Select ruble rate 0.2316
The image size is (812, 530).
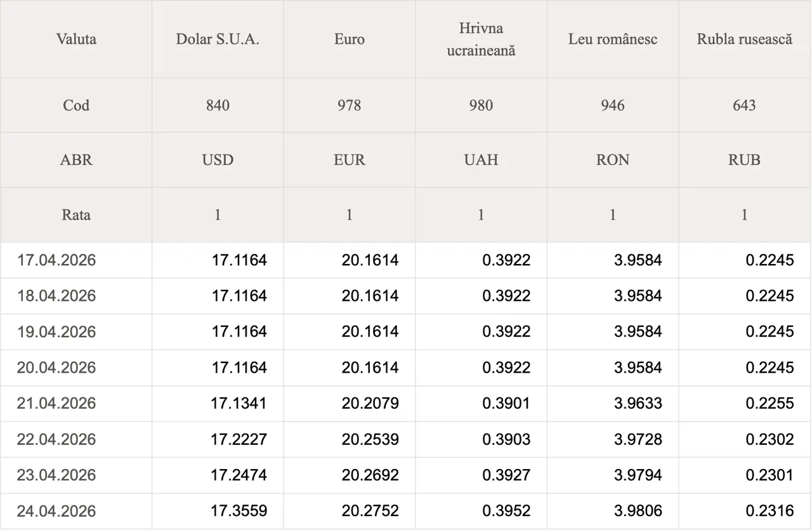(769, 512)
